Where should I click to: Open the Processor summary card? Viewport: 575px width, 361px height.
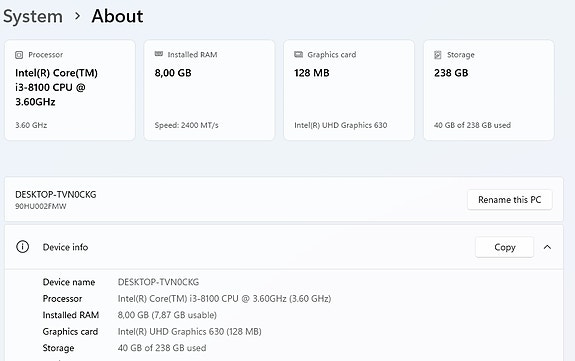(70, 90)
